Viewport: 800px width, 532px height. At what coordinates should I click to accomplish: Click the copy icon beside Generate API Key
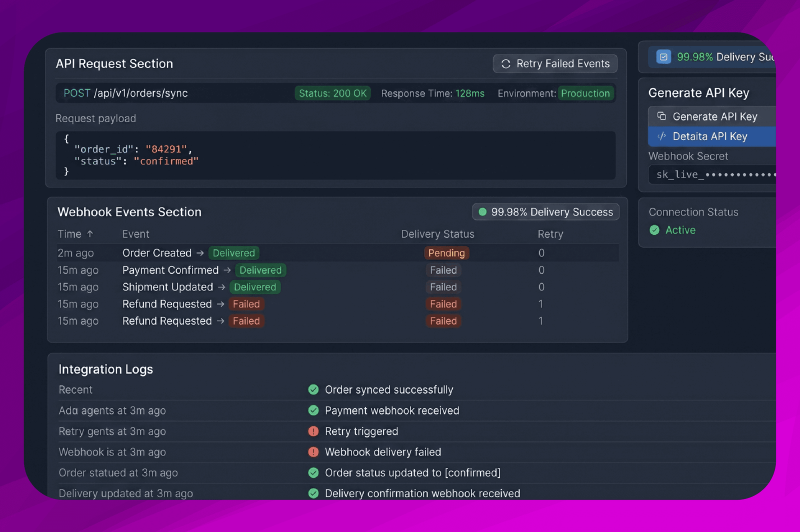[661, 116]
